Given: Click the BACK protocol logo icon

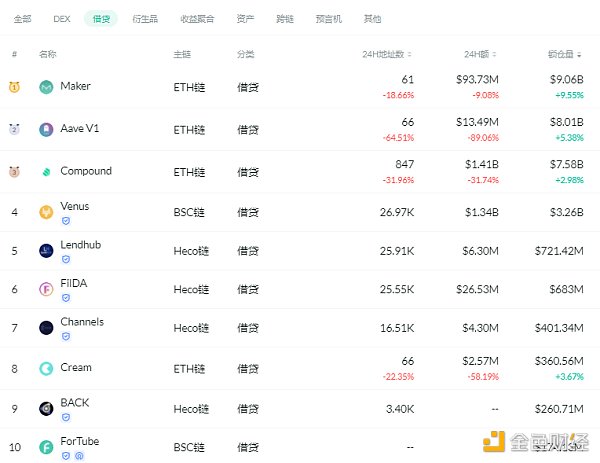Looking at the screenshot, I should pos(46,409).
